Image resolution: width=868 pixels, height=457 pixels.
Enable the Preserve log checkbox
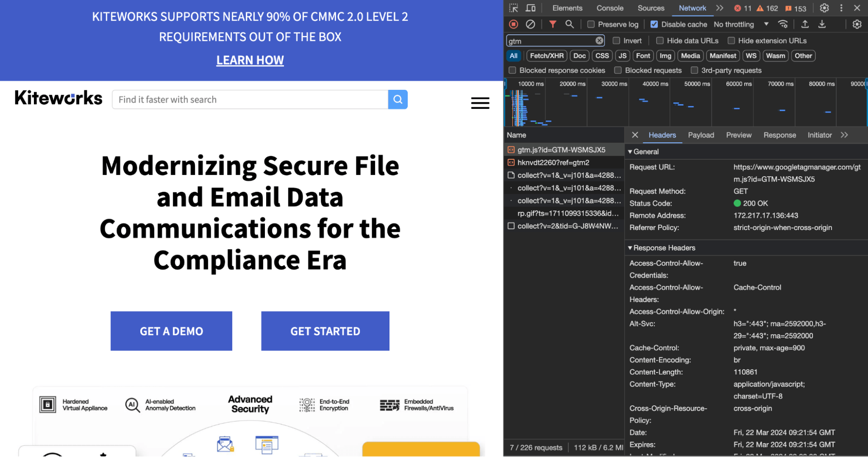pyautogui.click(x=591, y=24)
